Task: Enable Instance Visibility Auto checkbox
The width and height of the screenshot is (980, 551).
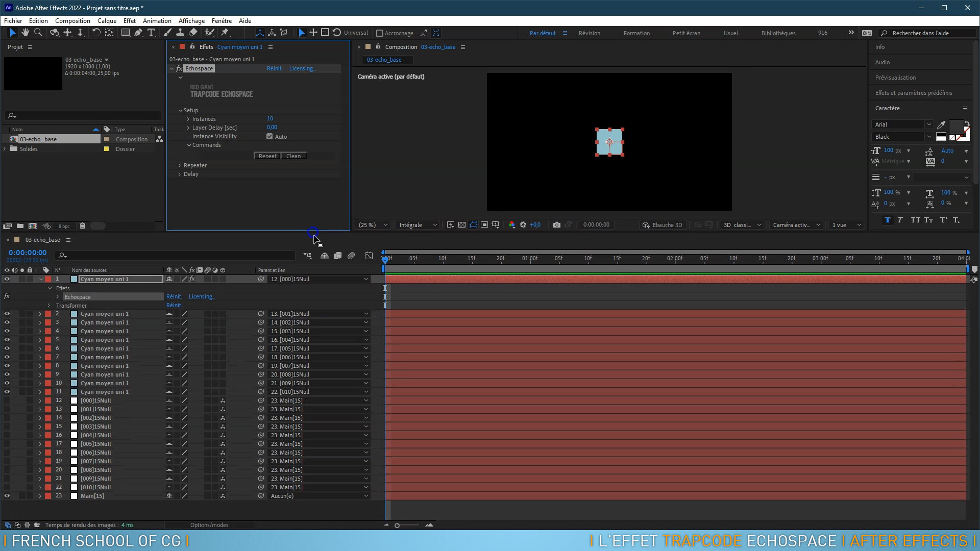Action: pyautogui.click(x=269, y=136)
